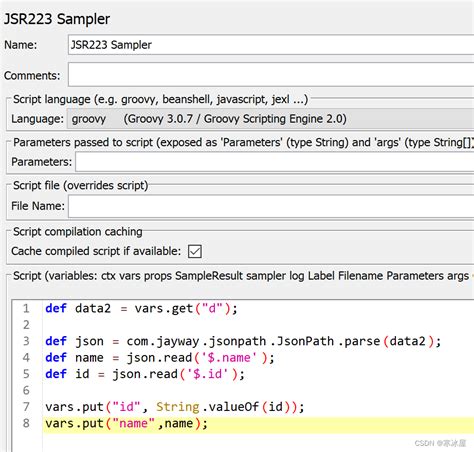Click into the Name input field
The image size is (474, 452).
271,45
